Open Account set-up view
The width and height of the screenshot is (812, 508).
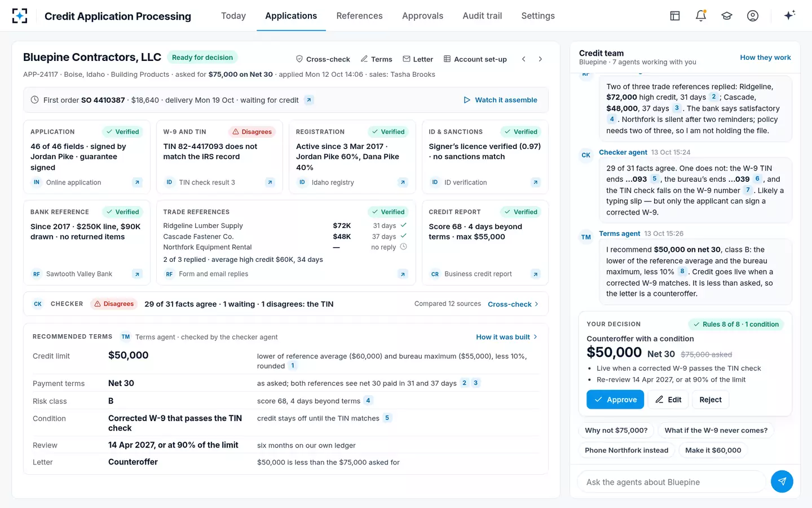tap(475, 59)
